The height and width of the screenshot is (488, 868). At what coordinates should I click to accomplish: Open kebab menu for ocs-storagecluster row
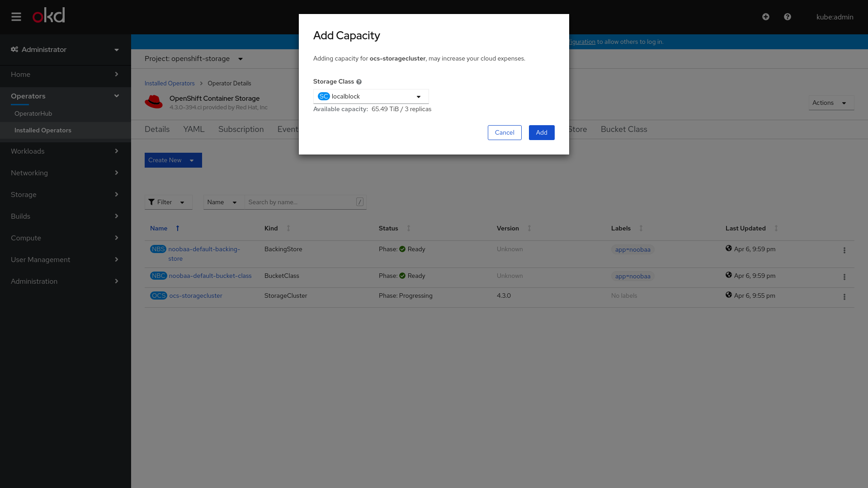click(844, 297)
